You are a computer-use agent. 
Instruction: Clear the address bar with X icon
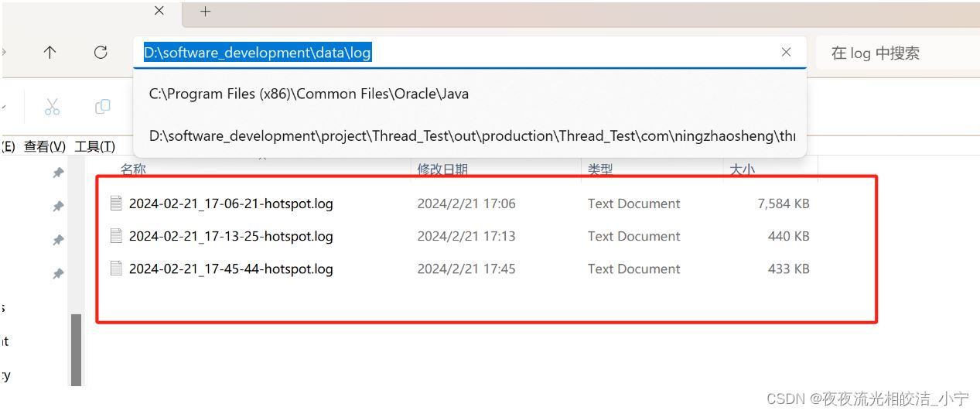coord(786,53)
